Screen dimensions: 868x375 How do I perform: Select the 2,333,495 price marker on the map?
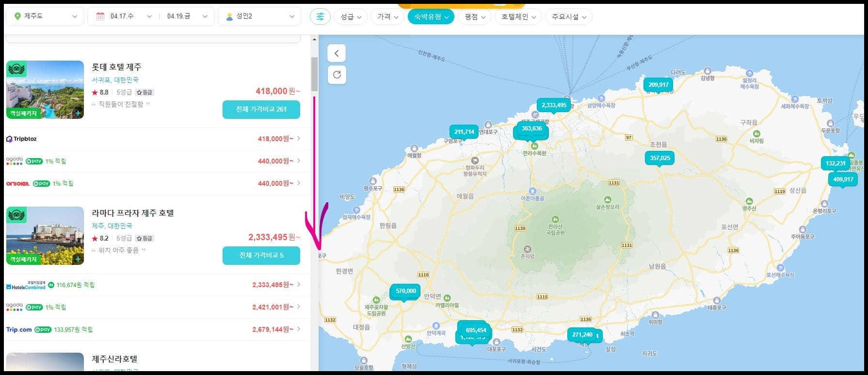tap(554, 105)
